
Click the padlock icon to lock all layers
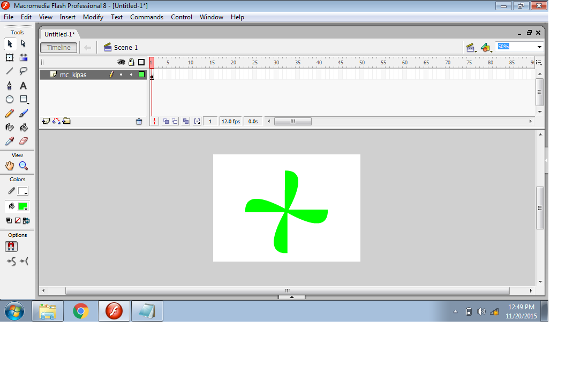131,62
